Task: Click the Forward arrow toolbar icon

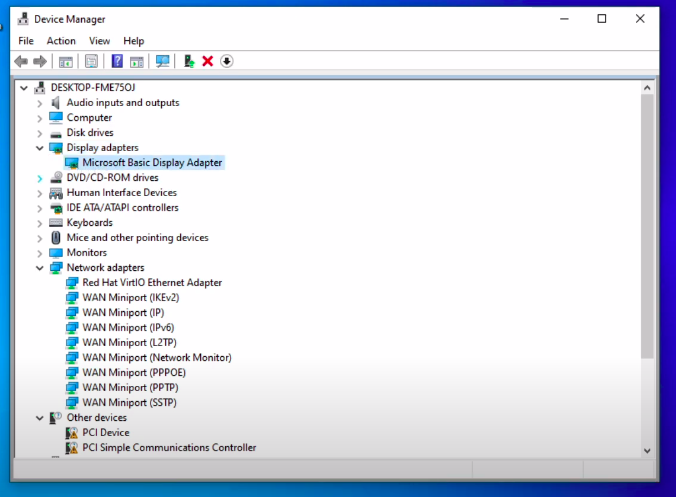Action: pos(40,61)
